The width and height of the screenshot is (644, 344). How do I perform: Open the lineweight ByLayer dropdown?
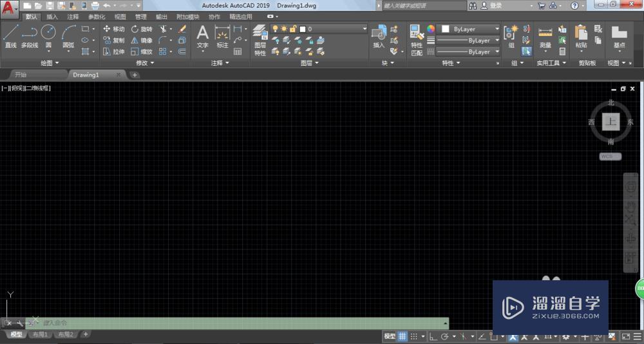[x=469, y=41]
